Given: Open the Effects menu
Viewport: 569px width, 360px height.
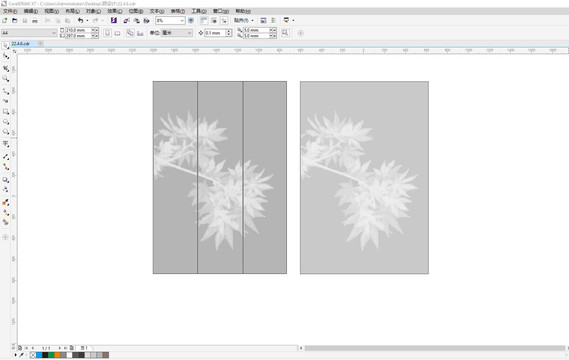Looking at the screenshot, I should 114,11.
